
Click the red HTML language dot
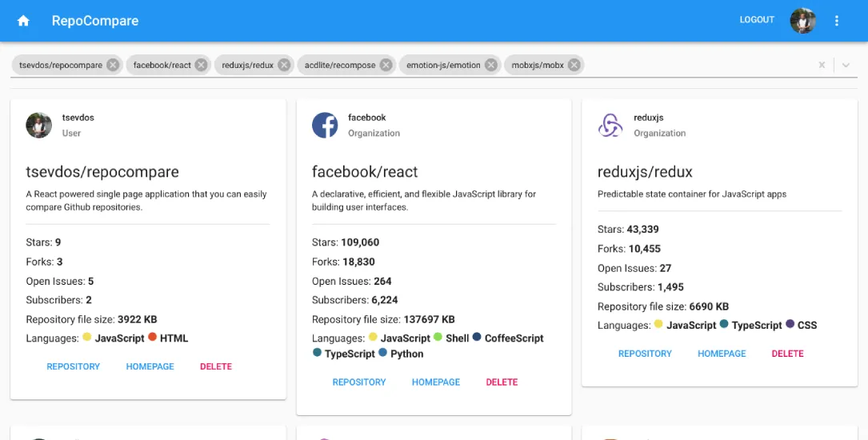[152, 337]
